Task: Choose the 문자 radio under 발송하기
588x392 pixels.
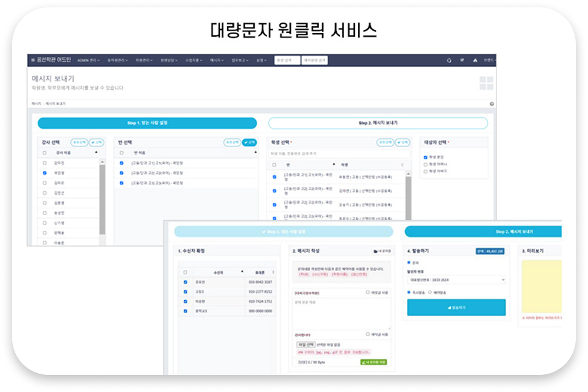Action: pyautogui.click(x=409, y=263)
